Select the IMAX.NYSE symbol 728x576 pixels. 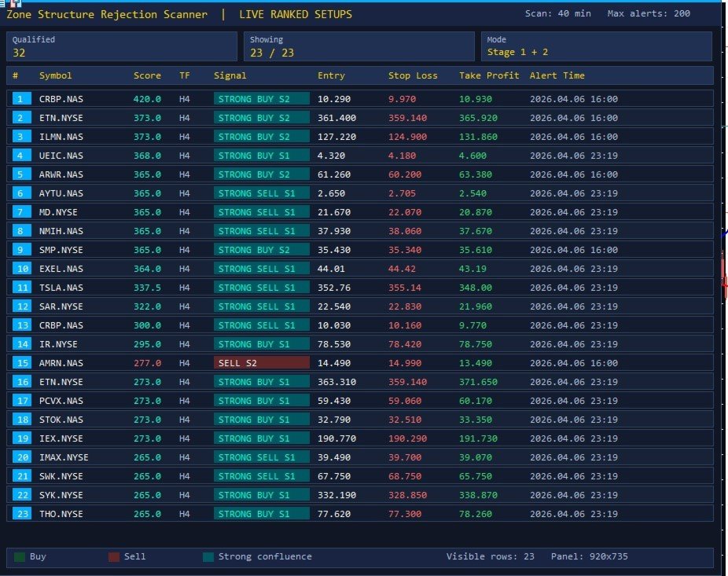(x=64, y=457)
